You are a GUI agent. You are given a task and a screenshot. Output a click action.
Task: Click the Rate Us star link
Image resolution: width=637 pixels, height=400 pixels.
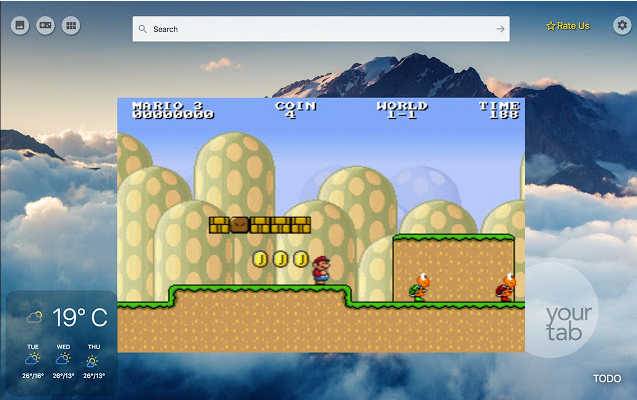pos(568,26)
